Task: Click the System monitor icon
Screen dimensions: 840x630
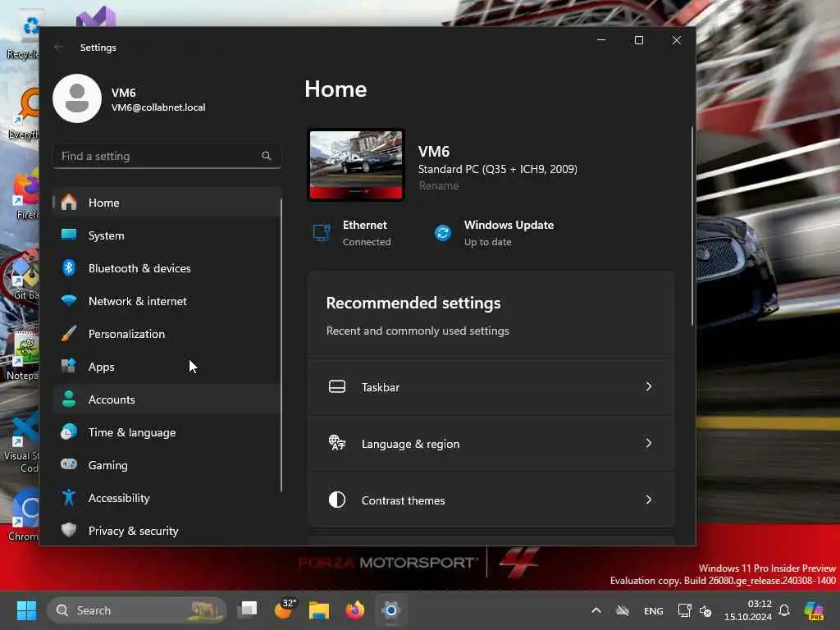Action: (x=69, y=235)
